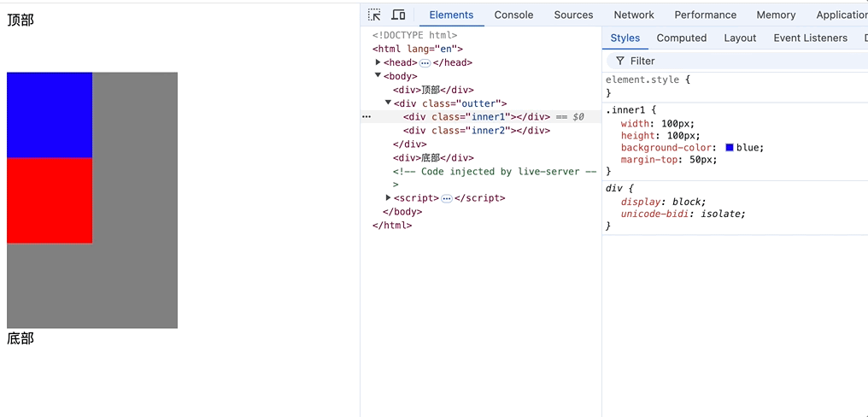Screen dimensions: 868x417
Task: Select the div 顶部 node
Action: [x=433, y=90]
